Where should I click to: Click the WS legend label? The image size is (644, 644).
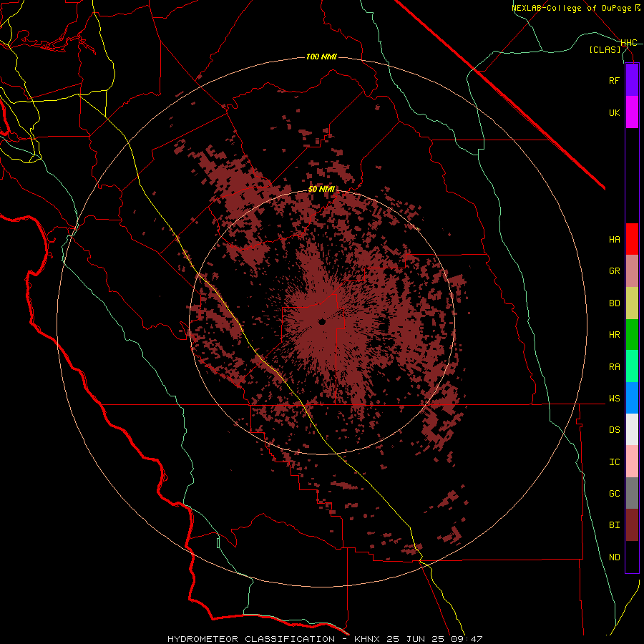(614, 398)
